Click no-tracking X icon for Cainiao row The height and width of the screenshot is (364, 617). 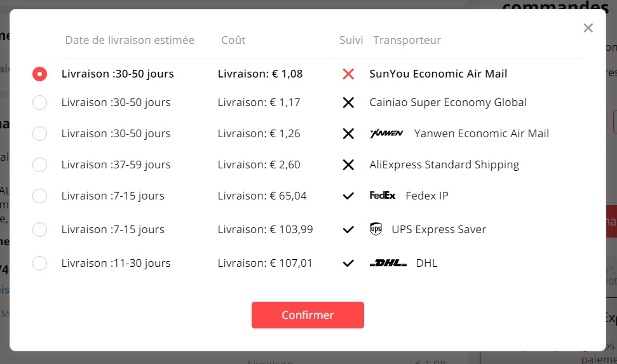coord(348,103)
